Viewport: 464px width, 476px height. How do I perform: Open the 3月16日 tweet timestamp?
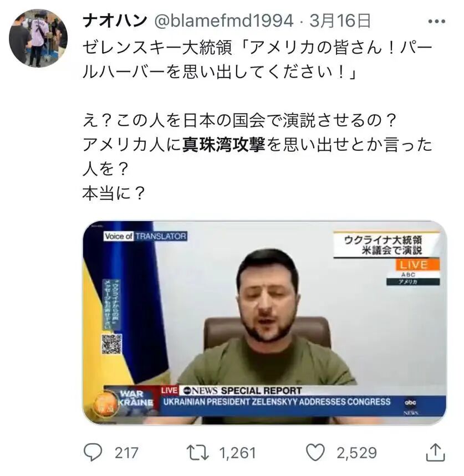(340, 21)
